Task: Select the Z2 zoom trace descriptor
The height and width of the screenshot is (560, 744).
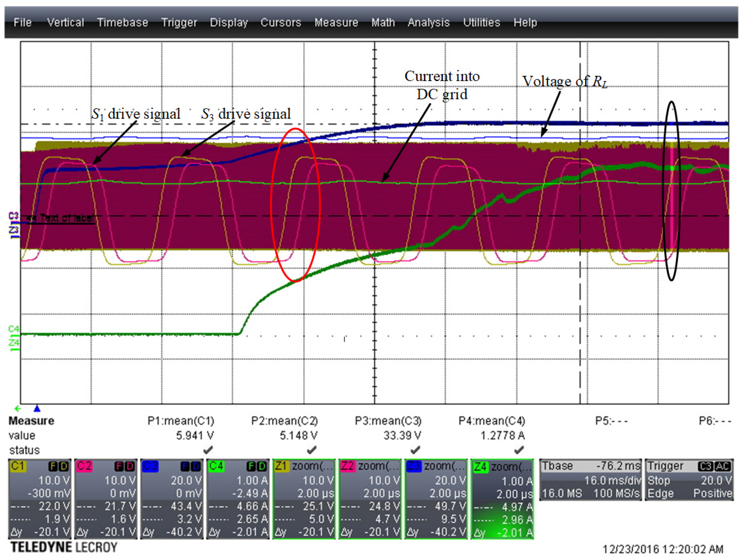Action: click(x=370, y=499)
